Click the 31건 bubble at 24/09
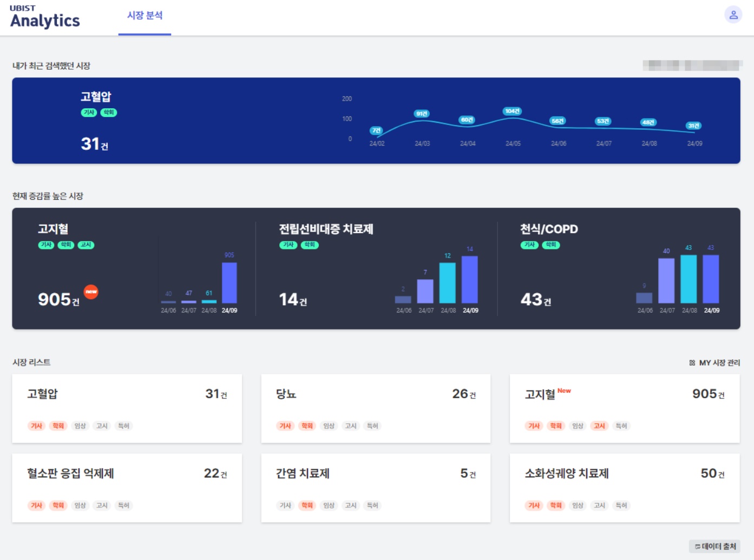The height and width of the screenshot is (560, 754). tap(694, 126)
